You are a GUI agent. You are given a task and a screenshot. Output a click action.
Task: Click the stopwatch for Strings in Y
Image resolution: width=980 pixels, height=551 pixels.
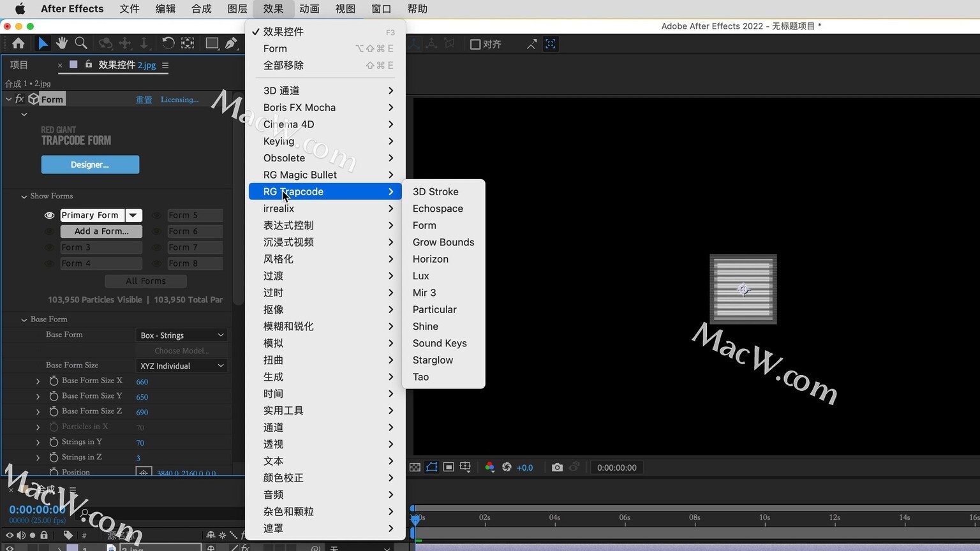(54, 442)
